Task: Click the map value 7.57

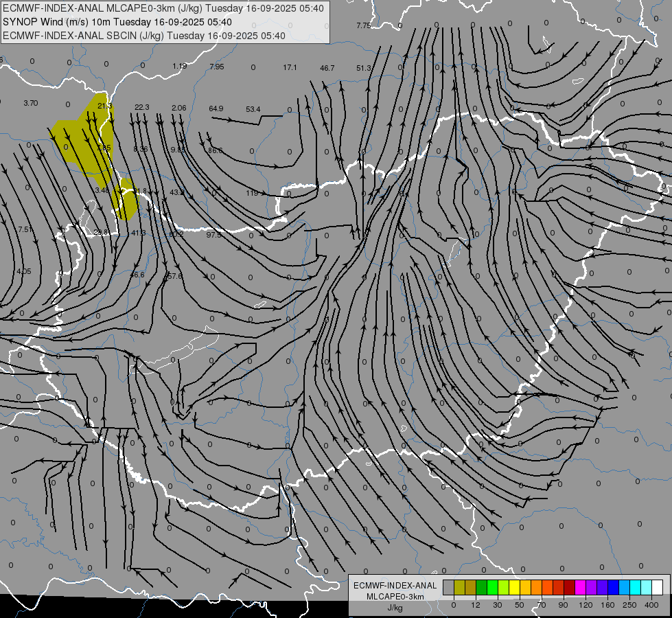Action: [x=25, y=229]
